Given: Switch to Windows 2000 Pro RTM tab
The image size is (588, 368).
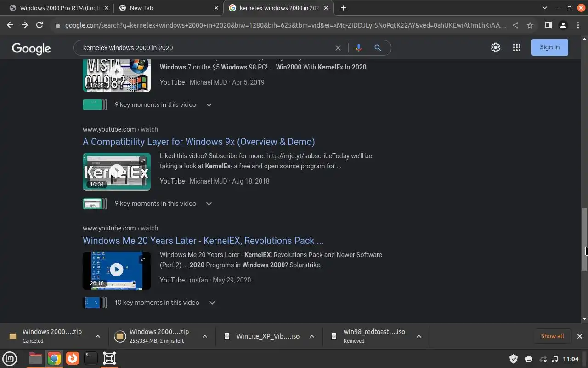Looking at the screenshot, I should pos(60,8).
